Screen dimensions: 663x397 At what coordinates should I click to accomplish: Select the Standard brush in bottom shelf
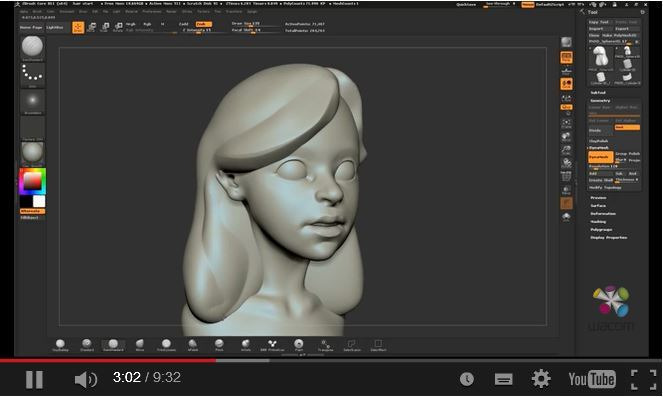click(x=87, y=345)
